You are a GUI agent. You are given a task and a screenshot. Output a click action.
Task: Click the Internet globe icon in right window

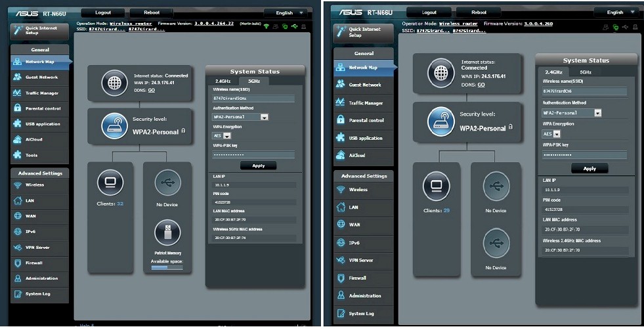point(440,73)
